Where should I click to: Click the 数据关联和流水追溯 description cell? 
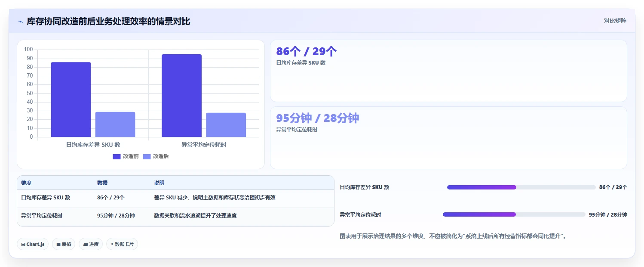(195, 216)
